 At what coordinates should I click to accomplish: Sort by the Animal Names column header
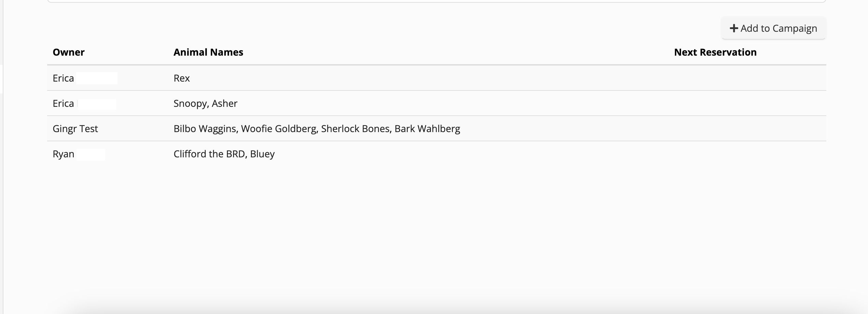pos(208,52)
